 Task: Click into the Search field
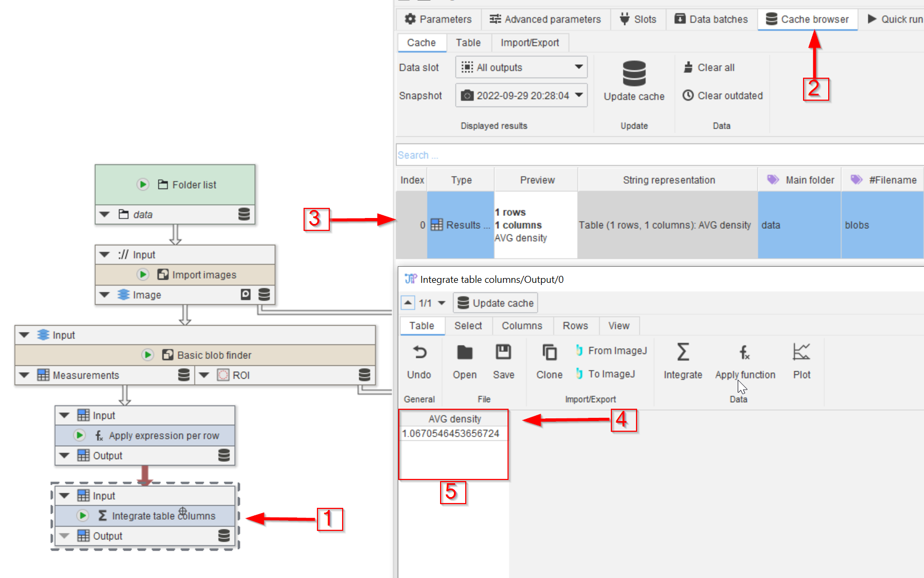click(658, 155)
